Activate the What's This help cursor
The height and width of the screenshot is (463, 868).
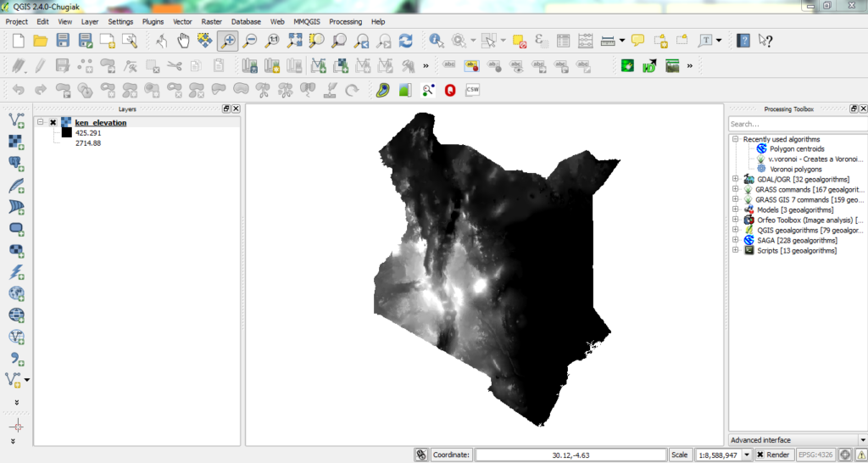tap(765, 41)
